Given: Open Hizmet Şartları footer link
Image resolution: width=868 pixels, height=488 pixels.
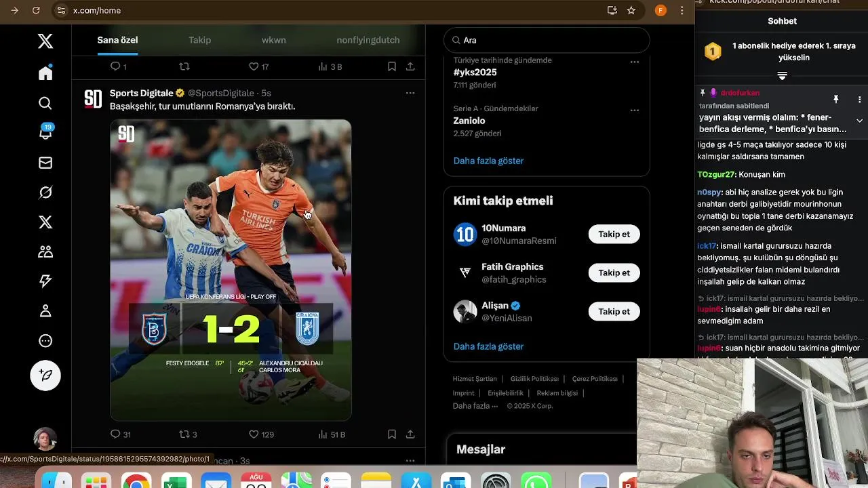Looking at the screenshot, I should 475,379.
